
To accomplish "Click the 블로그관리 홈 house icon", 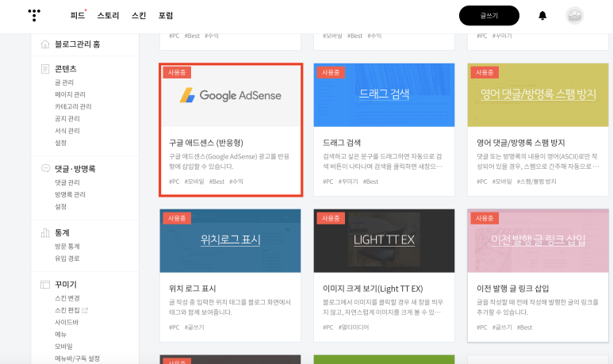I will [45, 44].
